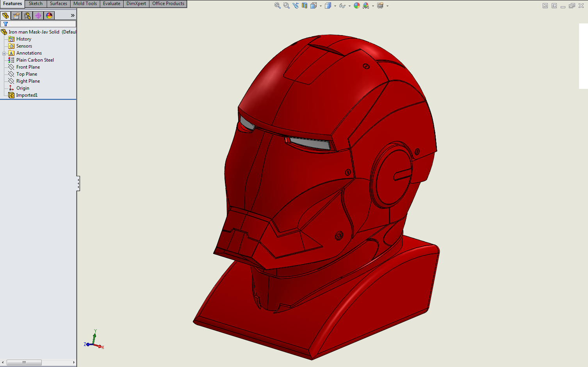The image size is (588, 367).
Task: Expand the Display Style dropdown arrow
Action: (335, 6)
